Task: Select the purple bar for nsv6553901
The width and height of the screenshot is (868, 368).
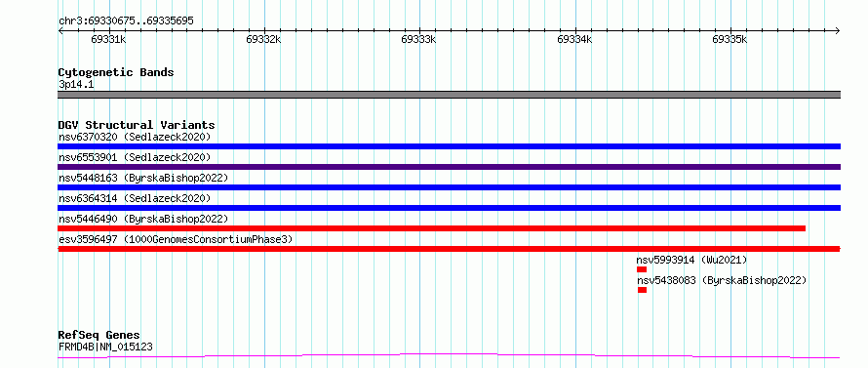Action: point(449,167)
